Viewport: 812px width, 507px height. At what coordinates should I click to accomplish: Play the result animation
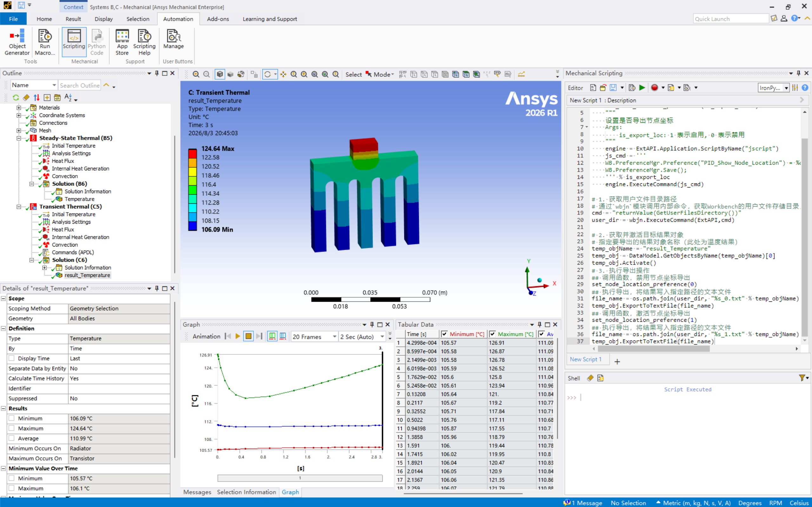coord(238,336)
